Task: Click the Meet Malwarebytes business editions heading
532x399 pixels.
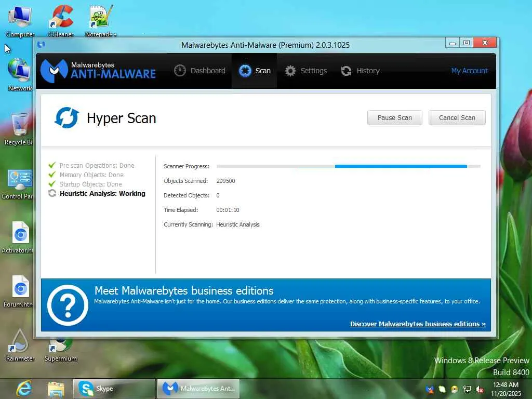Action: pos(184,291)
